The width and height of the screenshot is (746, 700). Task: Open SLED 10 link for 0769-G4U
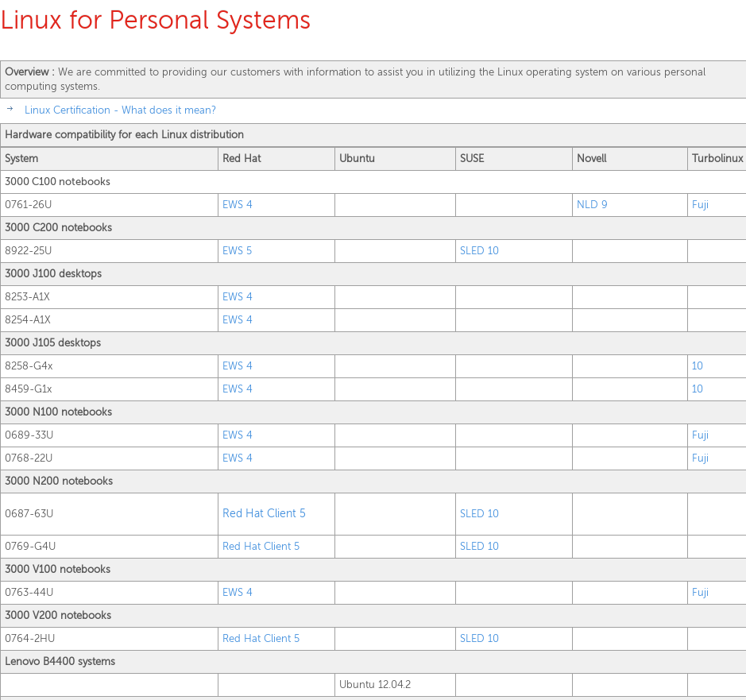[479, 547]
